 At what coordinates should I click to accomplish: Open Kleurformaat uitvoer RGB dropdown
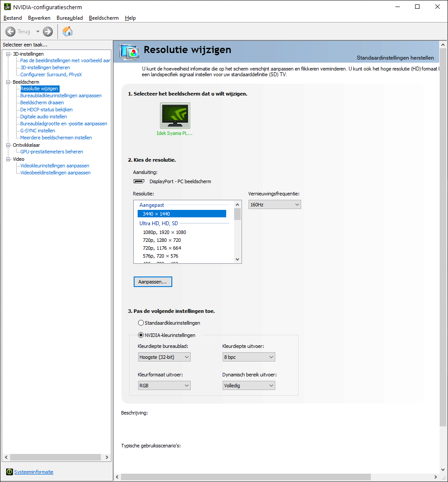[x=164, y=386]
